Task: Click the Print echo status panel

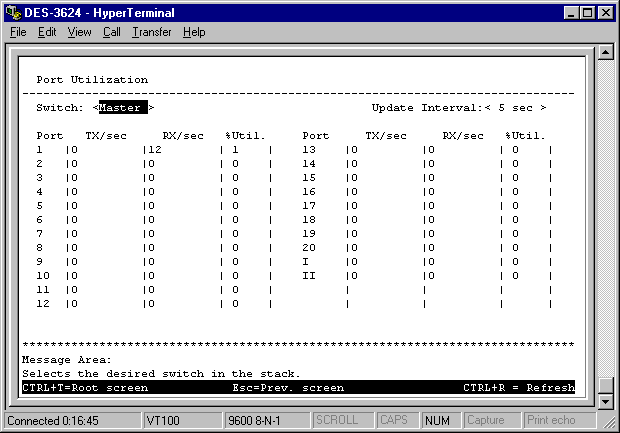Action: 551,420
